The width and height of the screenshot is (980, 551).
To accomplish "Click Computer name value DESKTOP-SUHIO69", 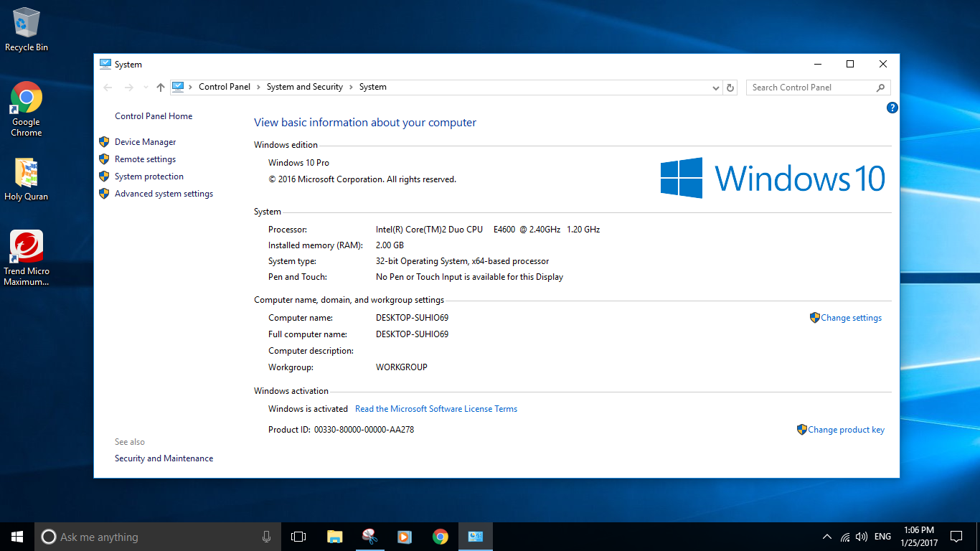I will (x=412, y=318).
